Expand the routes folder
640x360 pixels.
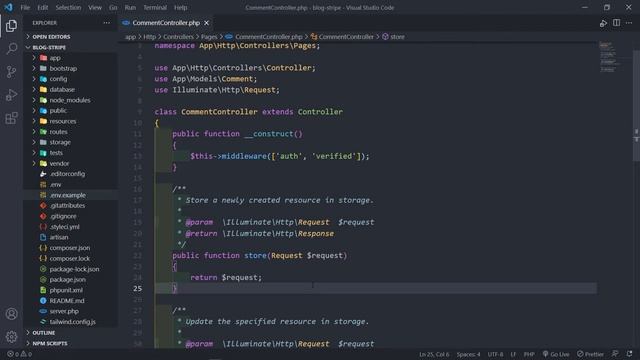tap(58, 132)
